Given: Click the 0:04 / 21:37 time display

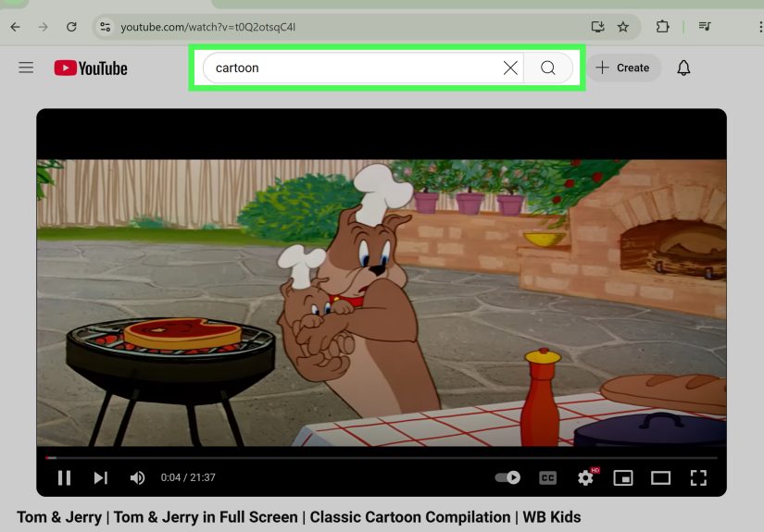Looking at the screenshot, I should pos(188,477).
